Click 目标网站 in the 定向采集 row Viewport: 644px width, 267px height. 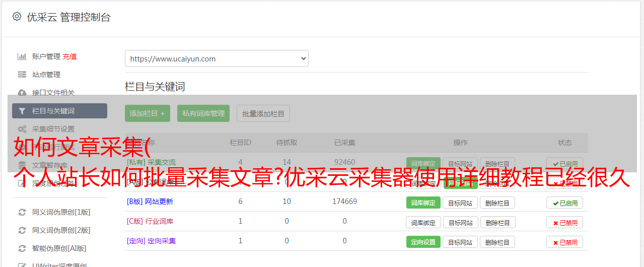[x=460, y=242]
